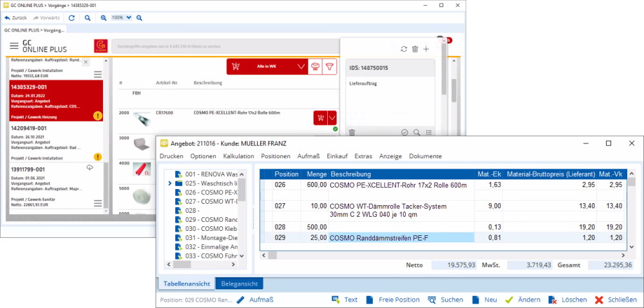Click the funnel filter icon in red bar
This screenshot has width=644, height=308.
pyautogui.click(x=329, y=66)
